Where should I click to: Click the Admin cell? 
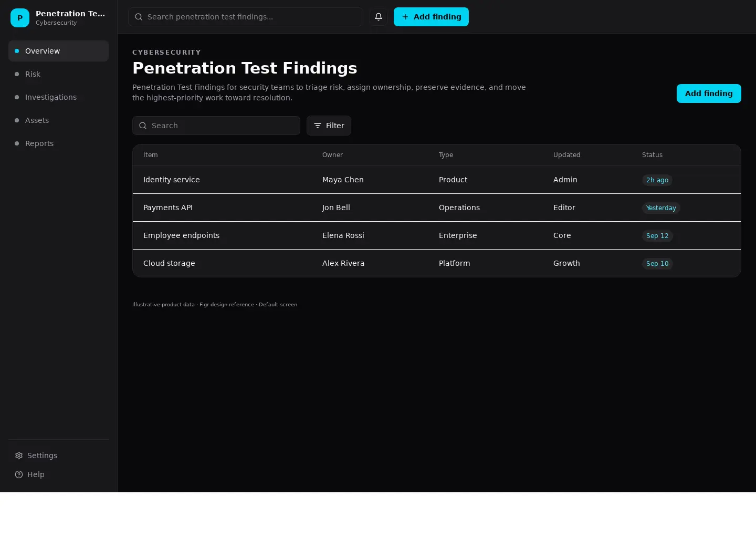565,180
